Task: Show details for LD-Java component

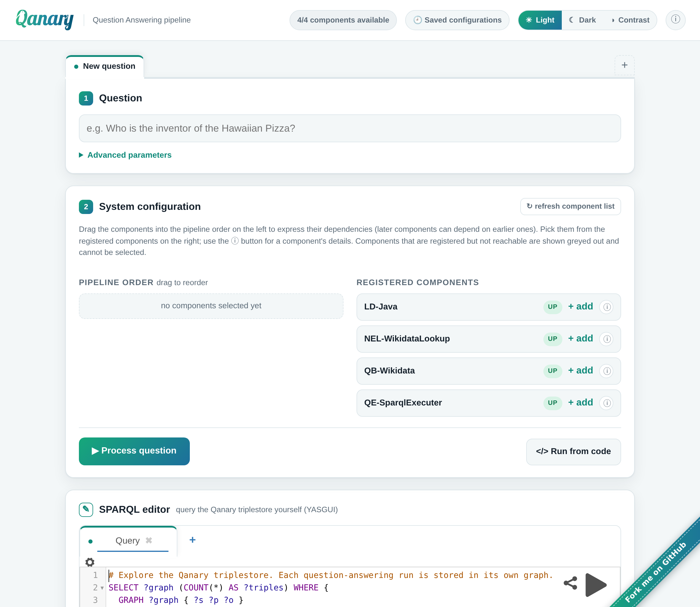Action: [607, 307]
